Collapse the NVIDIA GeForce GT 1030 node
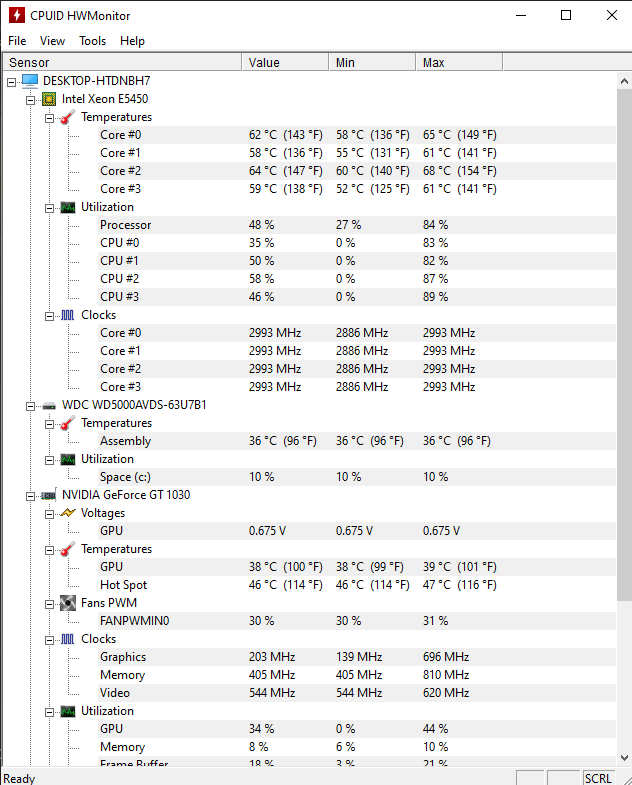Viewport: 632px width, 785px height. (x=31, y=496)
